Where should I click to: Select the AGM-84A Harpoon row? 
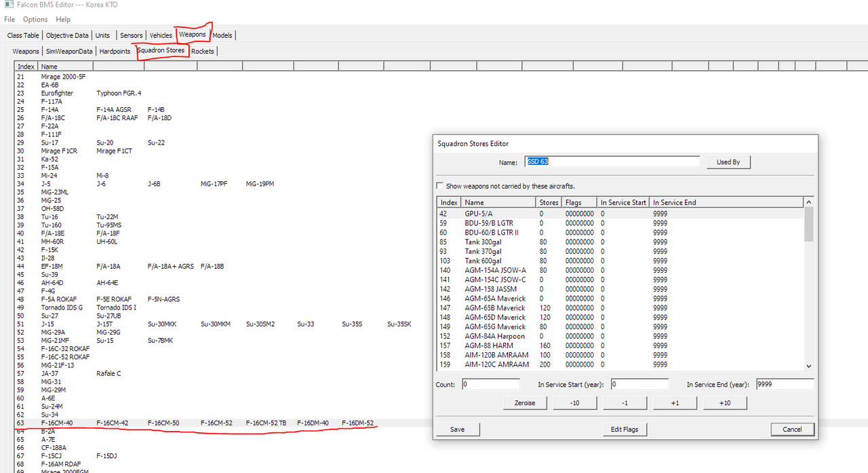click(x=620, y=336)
